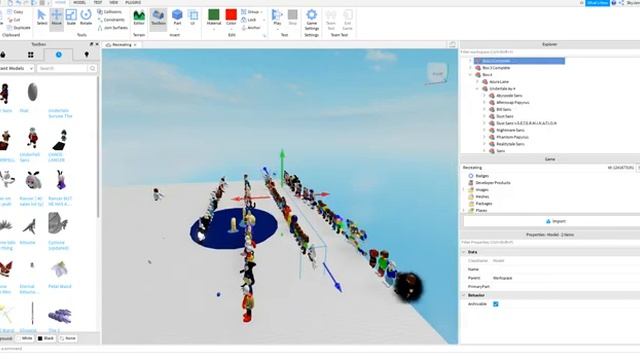Open the green Material swatch

point(214,15)
